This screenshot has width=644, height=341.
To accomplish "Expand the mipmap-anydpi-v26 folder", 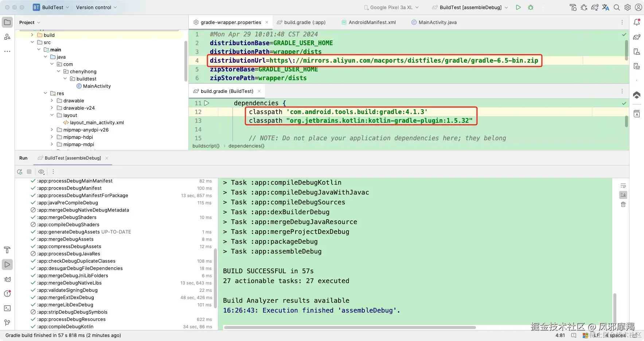I will pos(52,130).
